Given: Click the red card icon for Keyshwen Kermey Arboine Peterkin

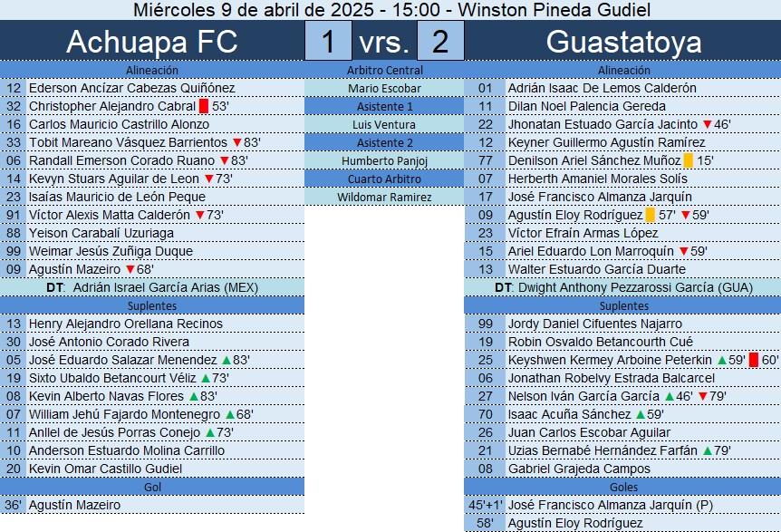Looking at the screenshot, I should click(753, 360).
